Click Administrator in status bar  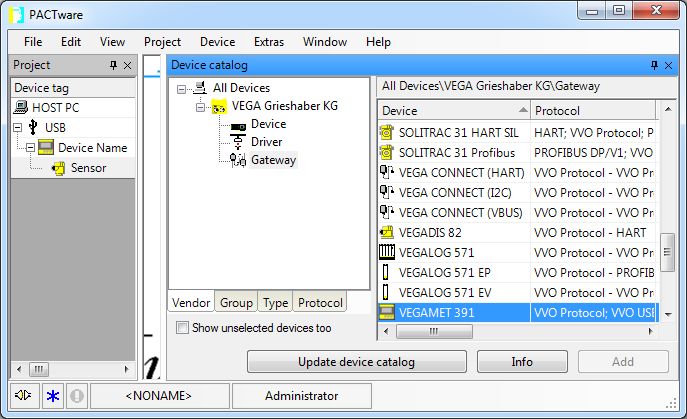pos(301,396)
